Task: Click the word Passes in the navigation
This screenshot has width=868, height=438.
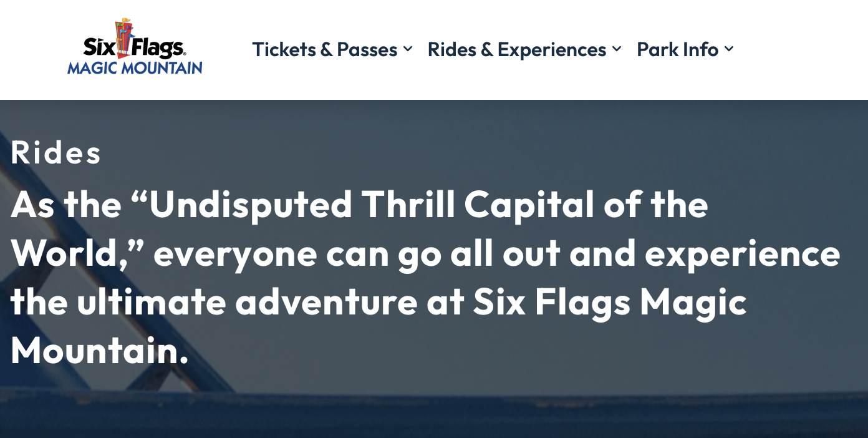Action: click(x=367, y=49)
